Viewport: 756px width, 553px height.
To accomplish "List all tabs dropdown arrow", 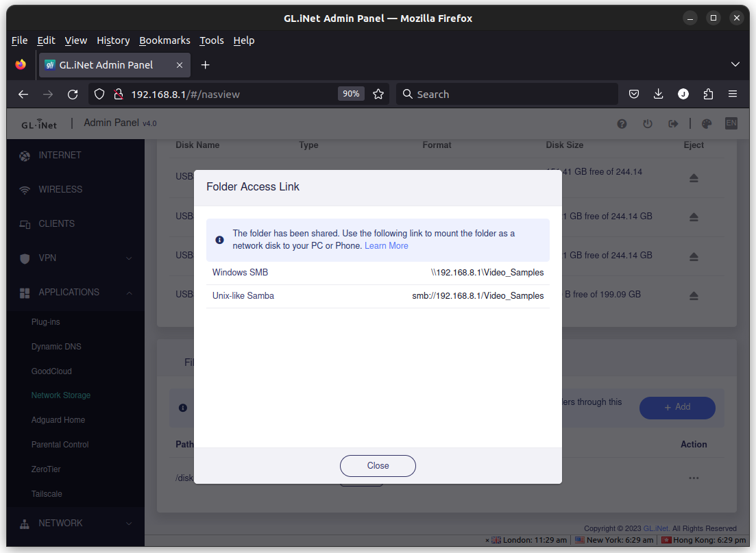I will pyautogui.click(x=735, y=64).
